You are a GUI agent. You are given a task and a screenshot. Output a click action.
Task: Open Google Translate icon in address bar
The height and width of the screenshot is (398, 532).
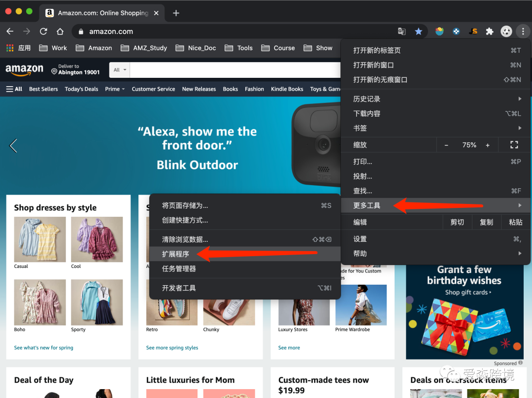401,31
